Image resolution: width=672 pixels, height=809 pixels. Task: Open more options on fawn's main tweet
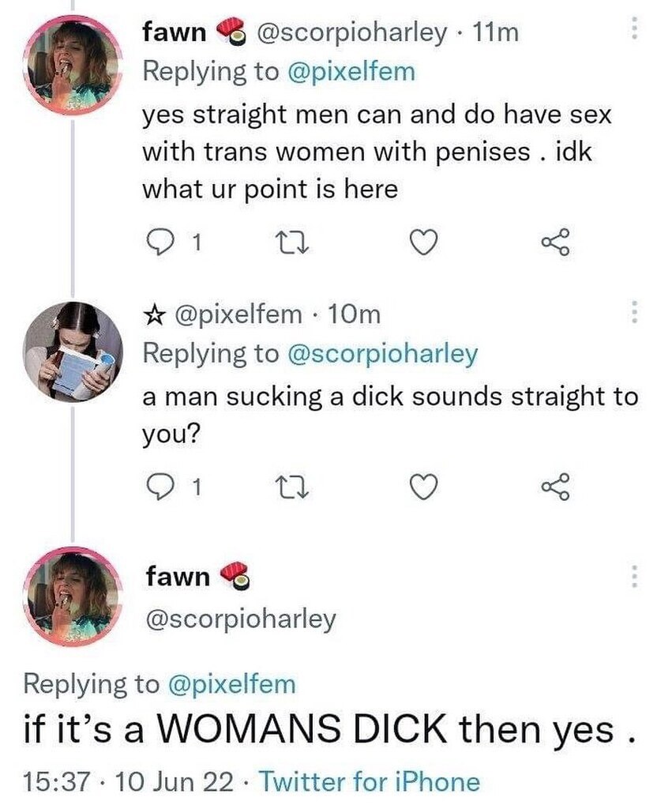632,578
